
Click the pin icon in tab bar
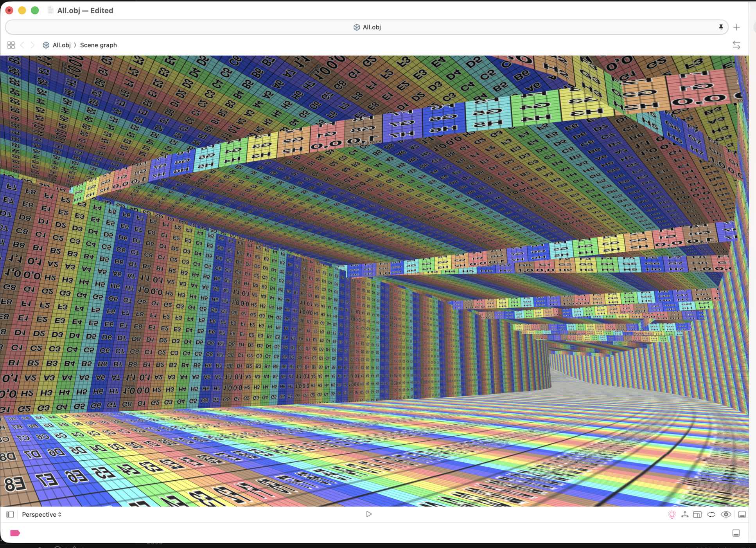(x=720, y=27)
